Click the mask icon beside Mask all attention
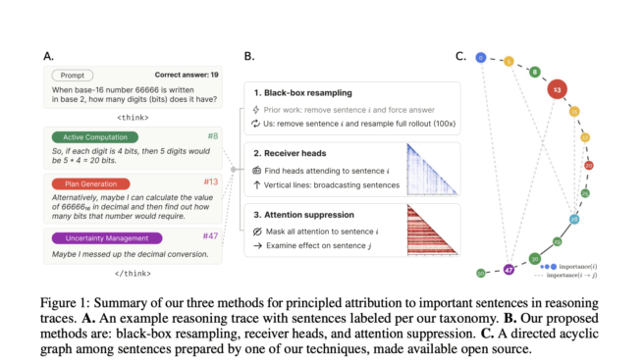 257,232
